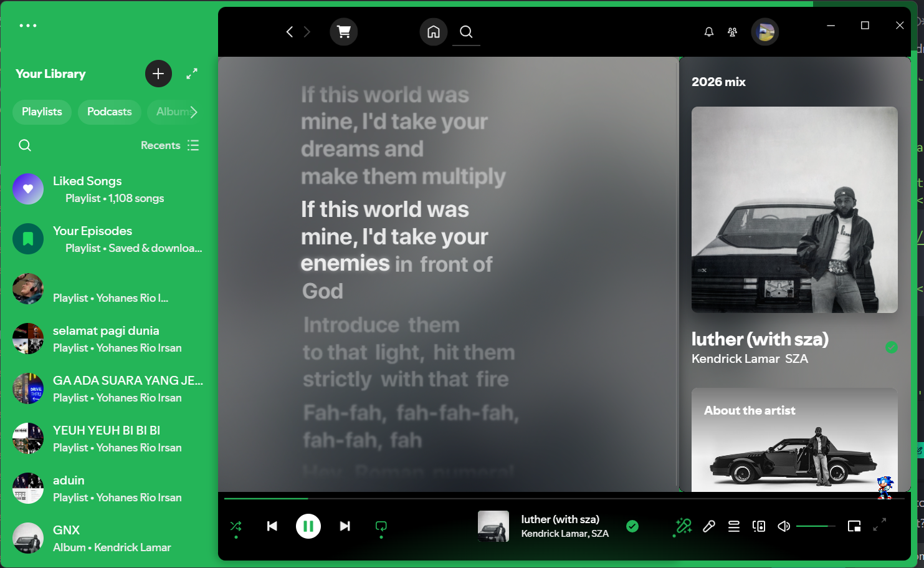The image size is (924, 568).
Task: Adjust the volume slider
Action: (816, 526)
